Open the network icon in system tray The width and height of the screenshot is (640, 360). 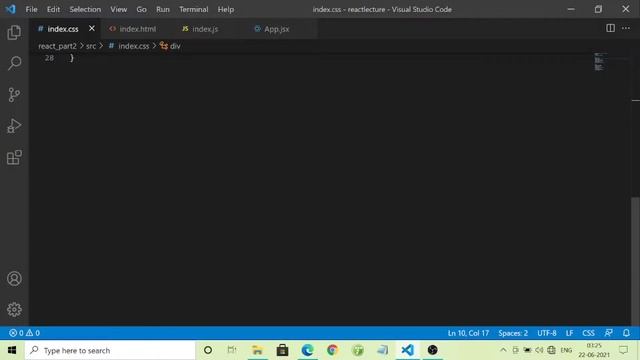click(551, 350)
